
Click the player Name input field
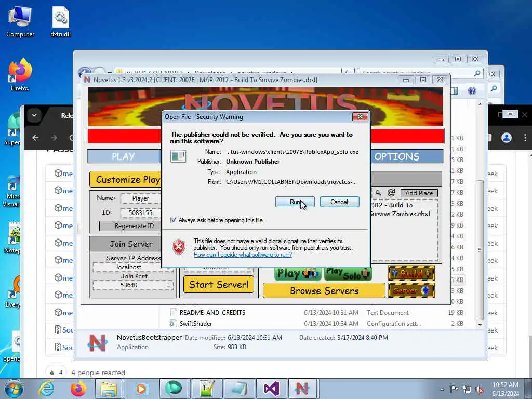click(x=140, y=198)
